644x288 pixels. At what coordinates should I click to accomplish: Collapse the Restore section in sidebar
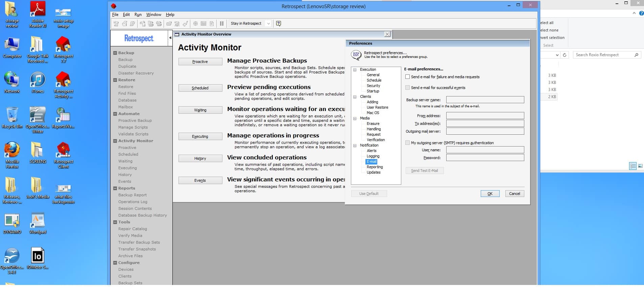(115, 80)
